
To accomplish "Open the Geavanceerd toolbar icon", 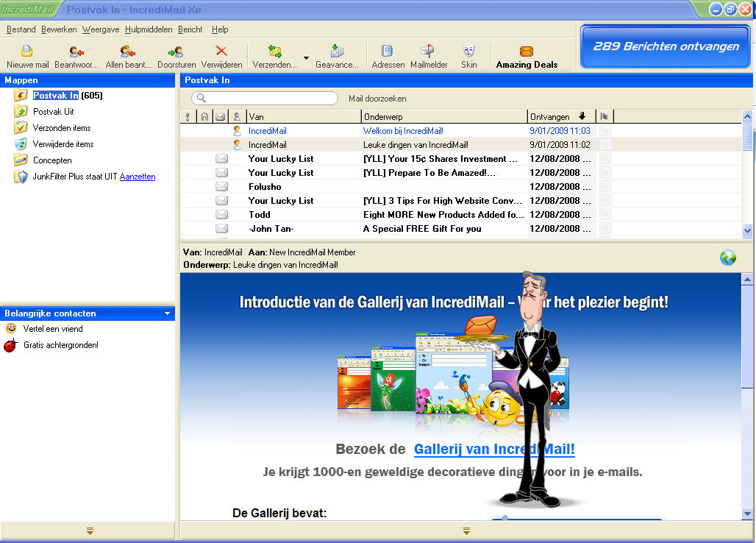I will (337, 51).
